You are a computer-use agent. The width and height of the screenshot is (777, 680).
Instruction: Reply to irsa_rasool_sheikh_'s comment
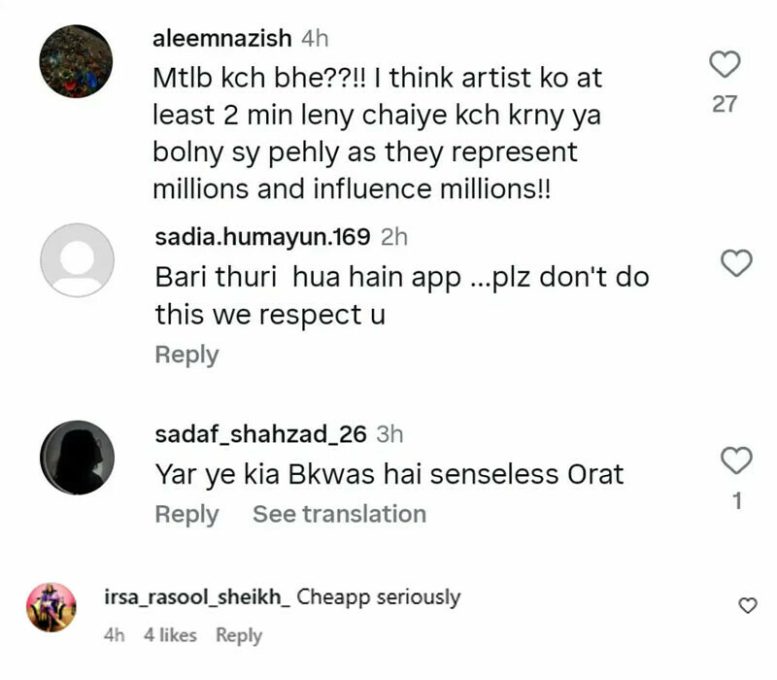click(x=239, y=635)
